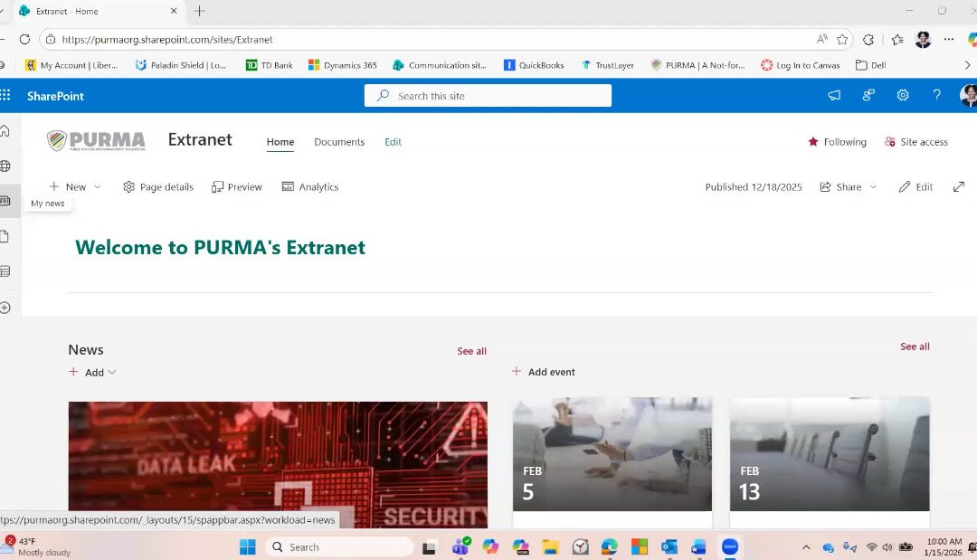Screen dimensions: 977x560
Task: Open Outlook from the Windows taskbar
Action: [x=669, y=547]
